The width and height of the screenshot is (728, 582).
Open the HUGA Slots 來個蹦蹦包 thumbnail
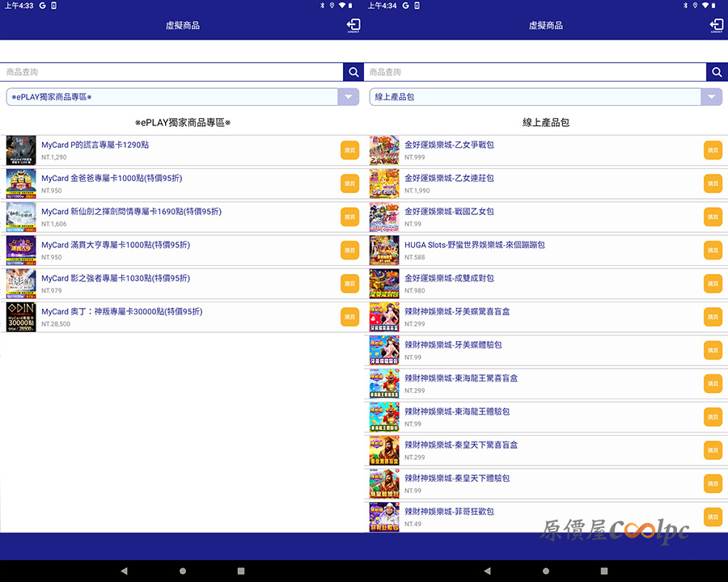tap(384, 251)
